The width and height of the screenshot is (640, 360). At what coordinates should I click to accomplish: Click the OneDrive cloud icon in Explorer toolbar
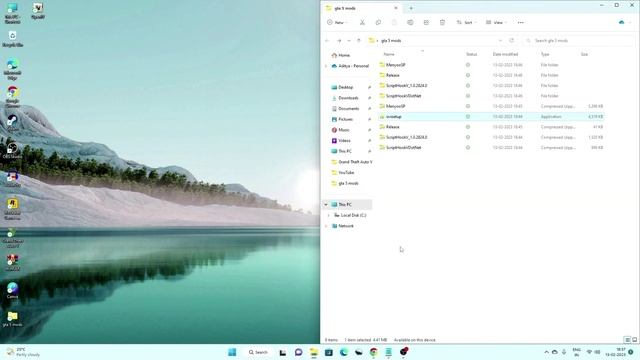coord(621,22)
